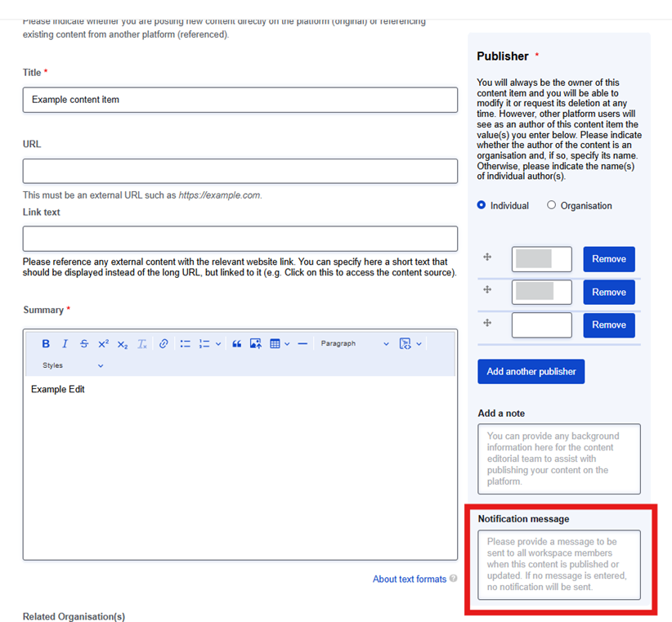Apply italic formatting in Summary editor
672x622 pixels.
65,344
